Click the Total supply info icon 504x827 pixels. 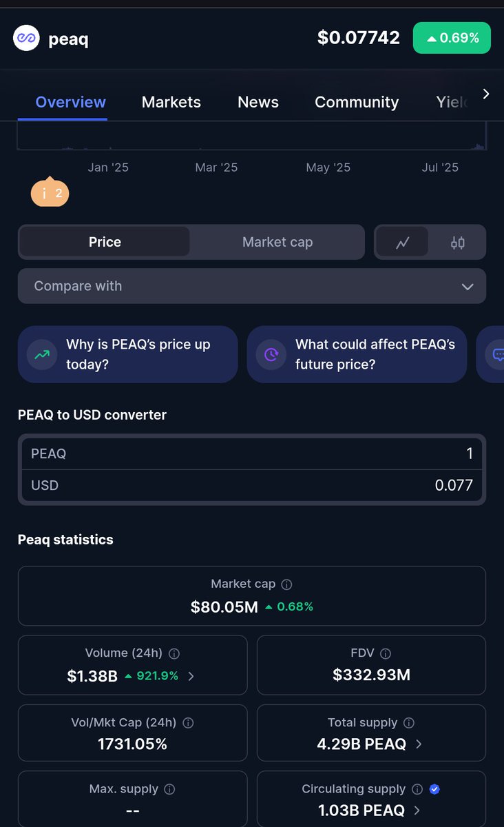409,723
